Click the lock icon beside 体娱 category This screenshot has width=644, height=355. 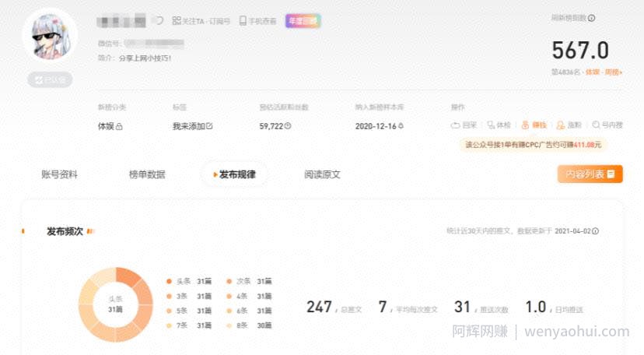(119, 127)
